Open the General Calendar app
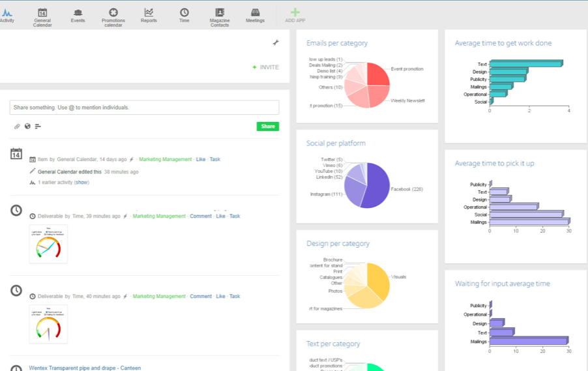This screenshot has width=588, height=371. pos(42,18)
